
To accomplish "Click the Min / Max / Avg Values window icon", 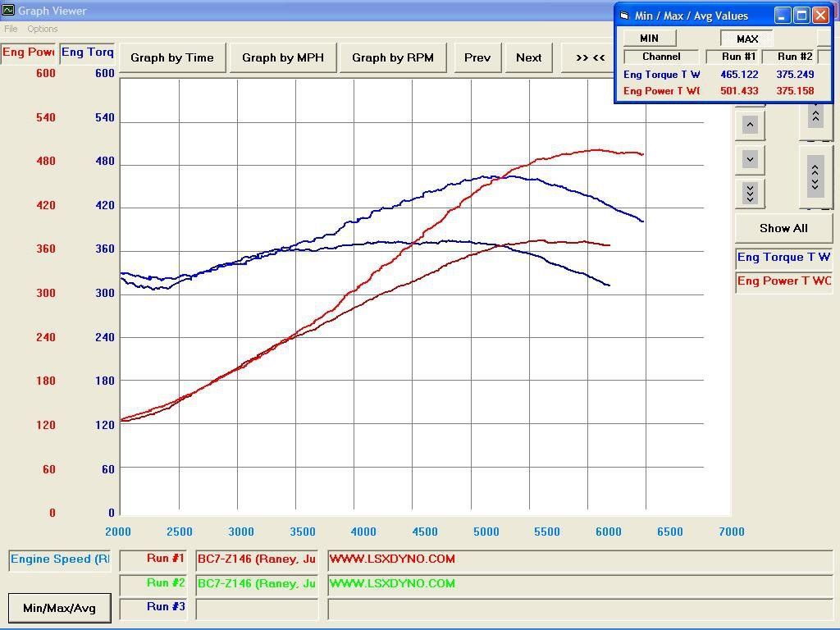I will coord(624,16).
